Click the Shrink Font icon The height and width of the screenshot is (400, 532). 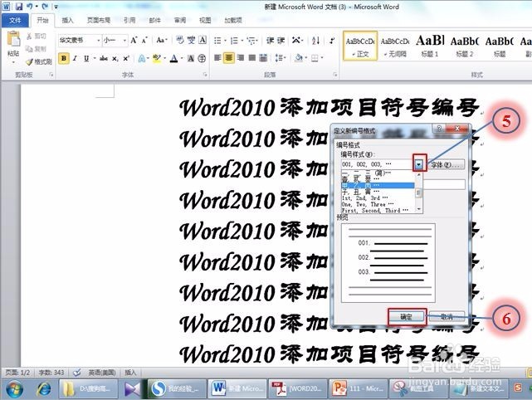[144, 41]
